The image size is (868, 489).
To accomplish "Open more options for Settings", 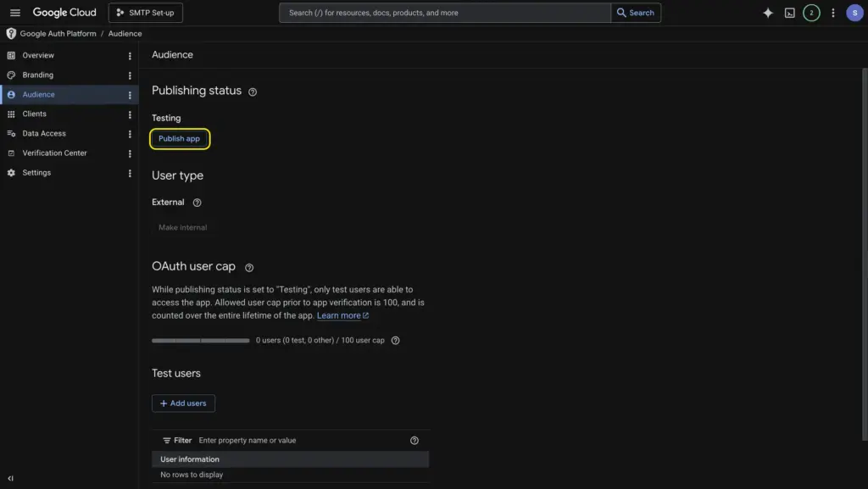I will (130, 173).
